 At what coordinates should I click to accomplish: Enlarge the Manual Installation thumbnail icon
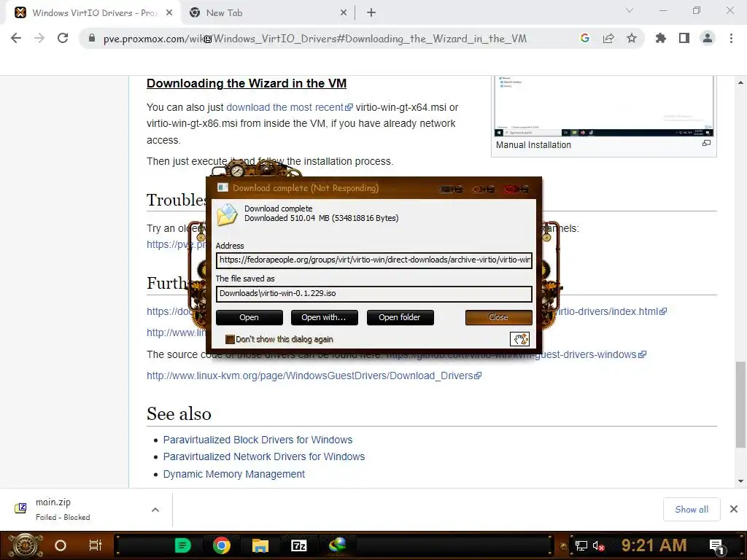[x=706, y=143]
